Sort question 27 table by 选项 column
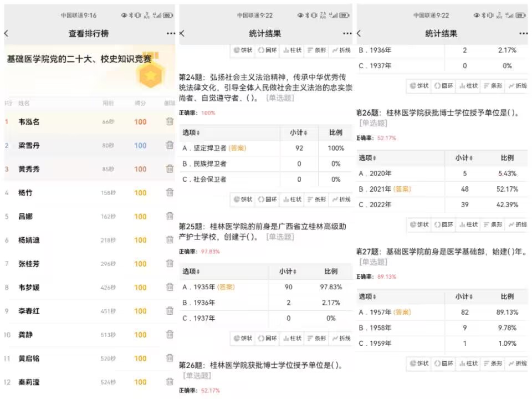 click(x=367, y=296)
